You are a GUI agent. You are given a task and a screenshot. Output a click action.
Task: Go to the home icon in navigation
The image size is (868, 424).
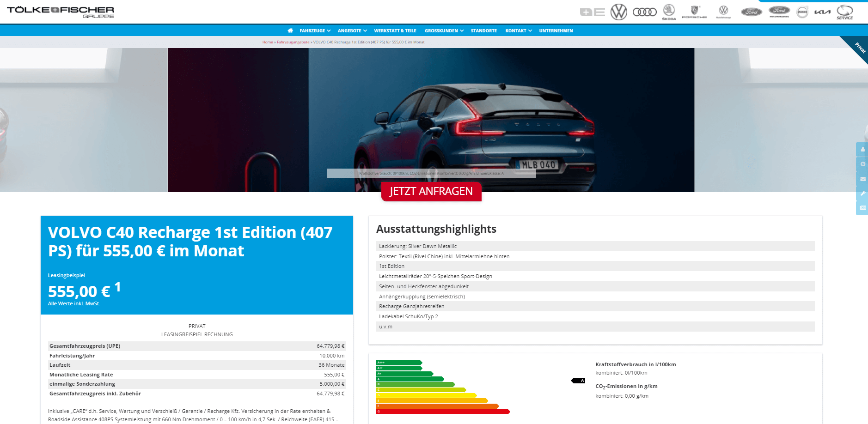[x=290, y=30]
